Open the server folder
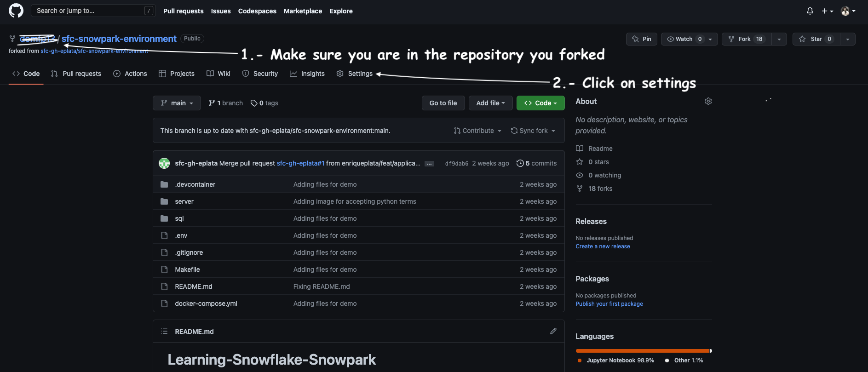The width and height of the screenshot is (868, 372). click(x=184, y=201)
